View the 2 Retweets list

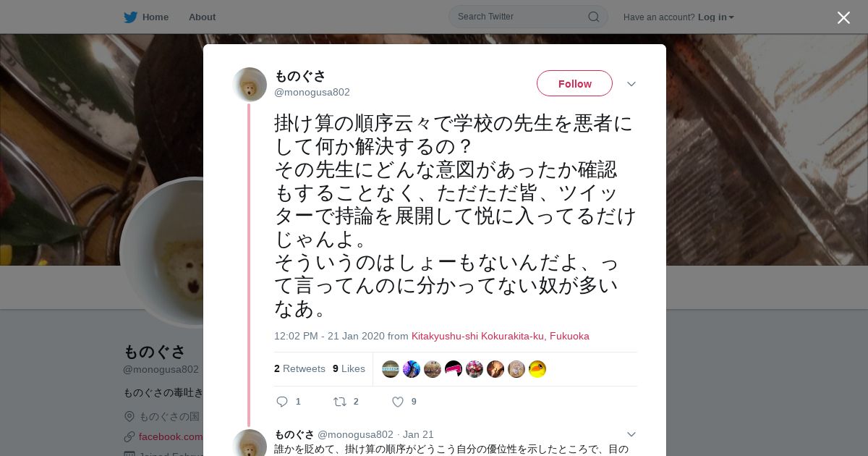299,369
